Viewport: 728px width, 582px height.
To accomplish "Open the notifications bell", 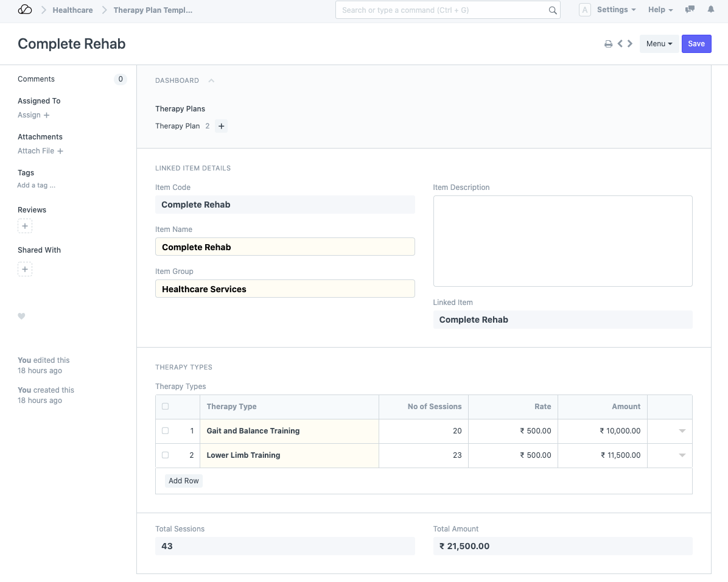I will (x=710, y=10).
